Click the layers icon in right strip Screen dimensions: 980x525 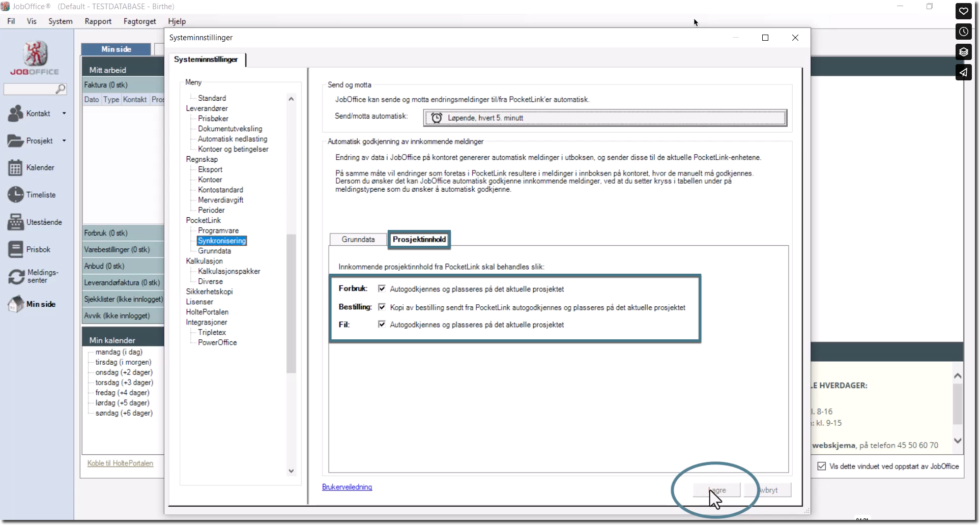tap(964, 52)
